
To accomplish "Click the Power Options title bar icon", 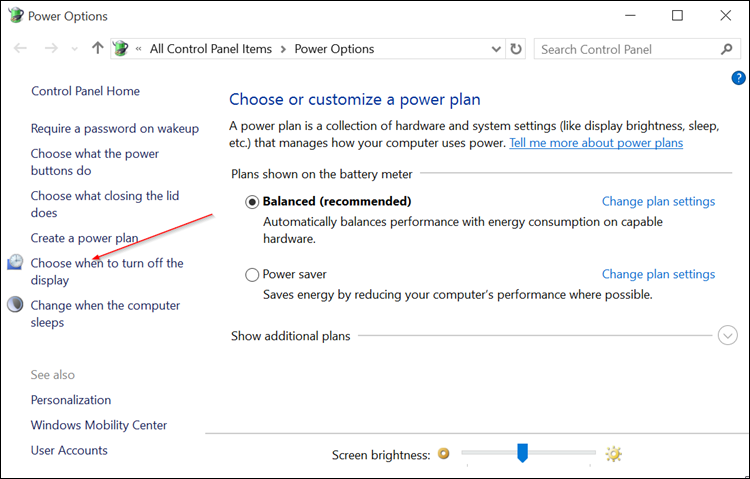I will [16, 15].
